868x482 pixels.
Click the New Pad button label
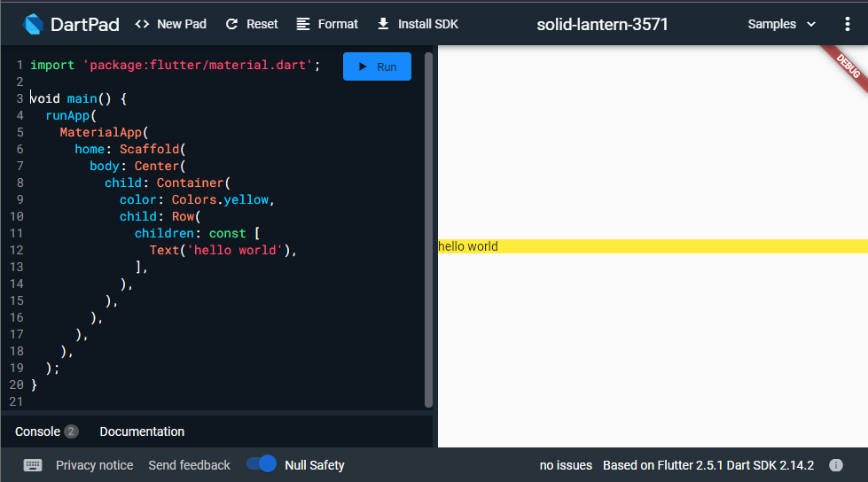182,24
